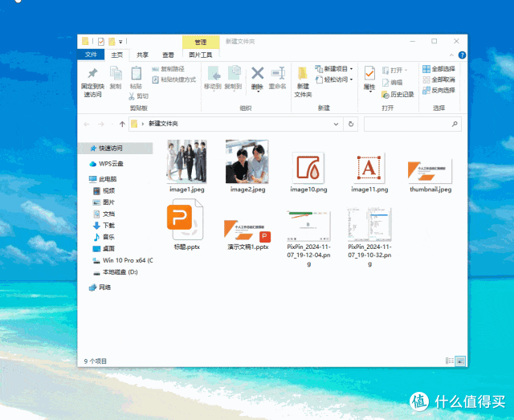Click Select all (全部选择)
The height and width of the screenshot is (420, 514).
pos(439,69)
